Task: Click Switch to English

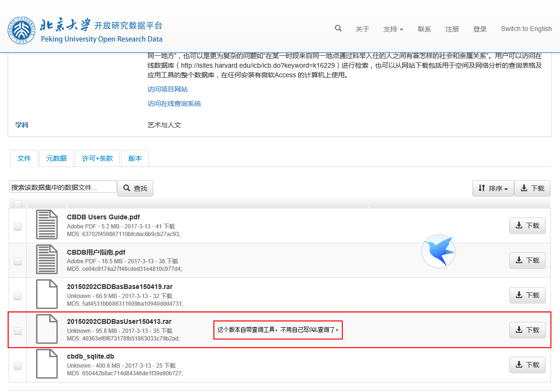Action: click(x=526, y=29)
